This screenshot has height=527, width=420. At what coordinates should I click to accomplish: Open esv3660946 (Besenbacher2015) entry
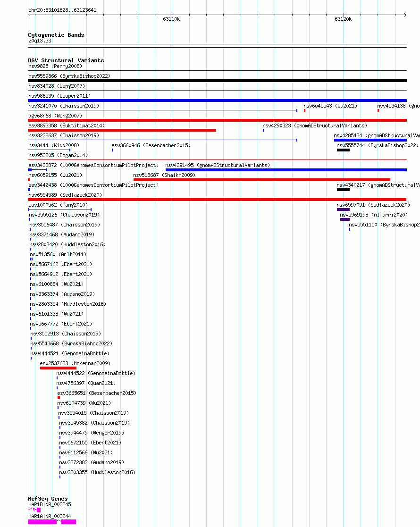[151, 145]
